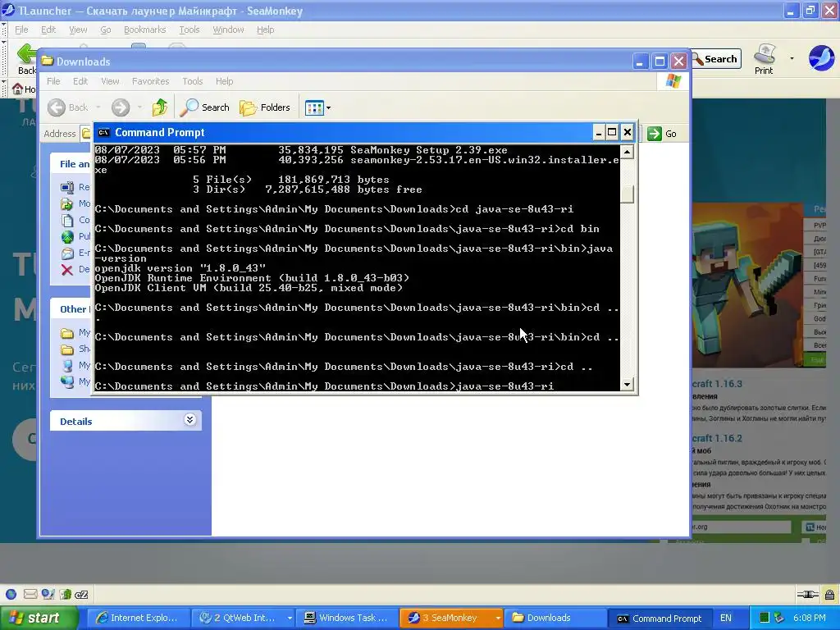Click the security padlock icon in SeaMonkey
840x630 pixels.
pyautogui.click(x=830, y=594)
